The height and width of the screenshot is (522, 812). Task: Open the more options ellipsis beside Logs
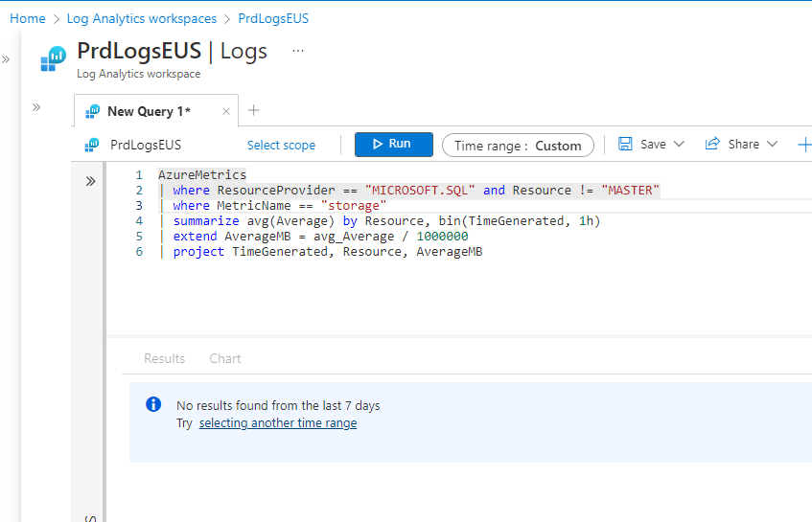tap(298, 51)
